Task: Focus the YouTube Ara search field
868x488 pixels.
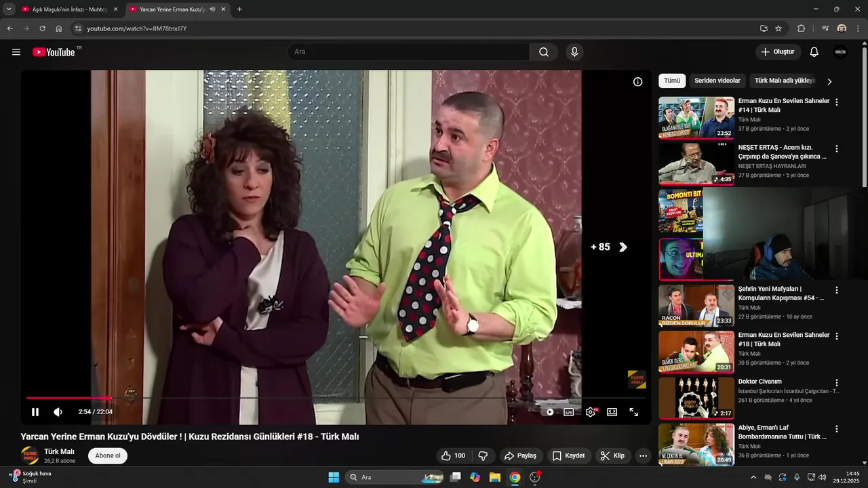Action: tap(408, 52)
